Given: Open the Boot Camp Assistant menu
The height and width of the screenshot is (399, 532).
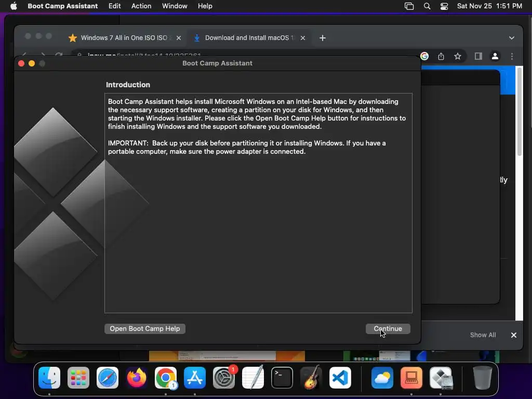Looking at the screenshot, I should tap(63, 6).
